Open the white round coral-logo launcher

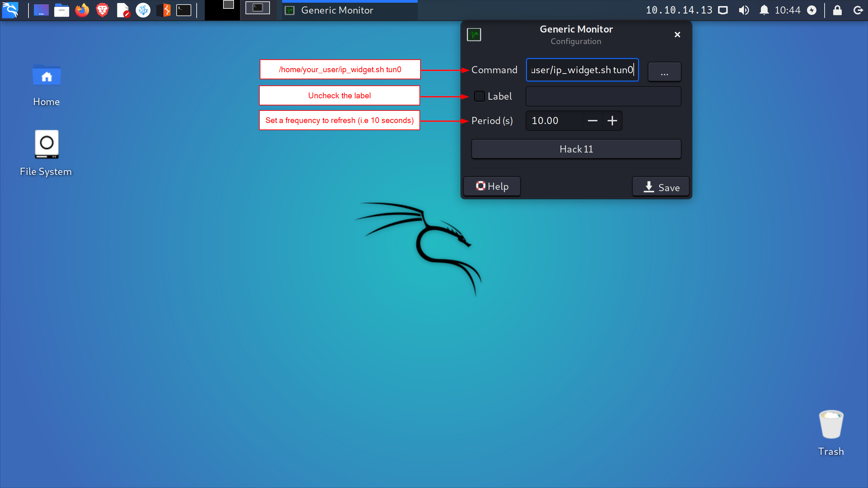click(x=143, y=10)
